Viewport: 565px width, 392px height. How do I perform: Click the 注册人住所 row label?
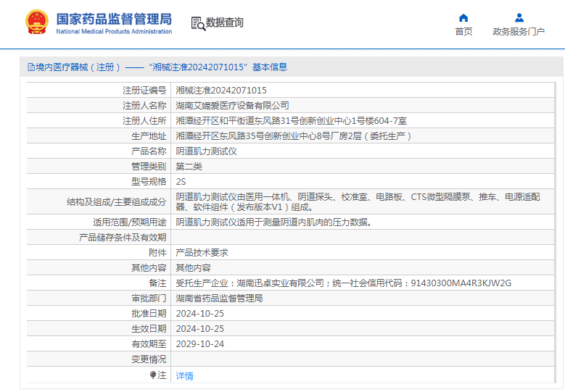[x=144, y=120]
